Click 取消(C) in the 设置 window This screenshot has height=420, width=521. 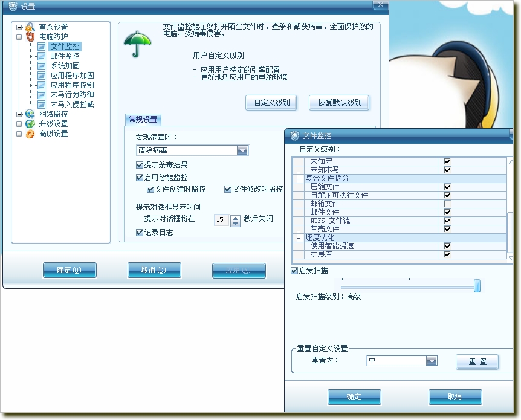click(x=155, y=271)
